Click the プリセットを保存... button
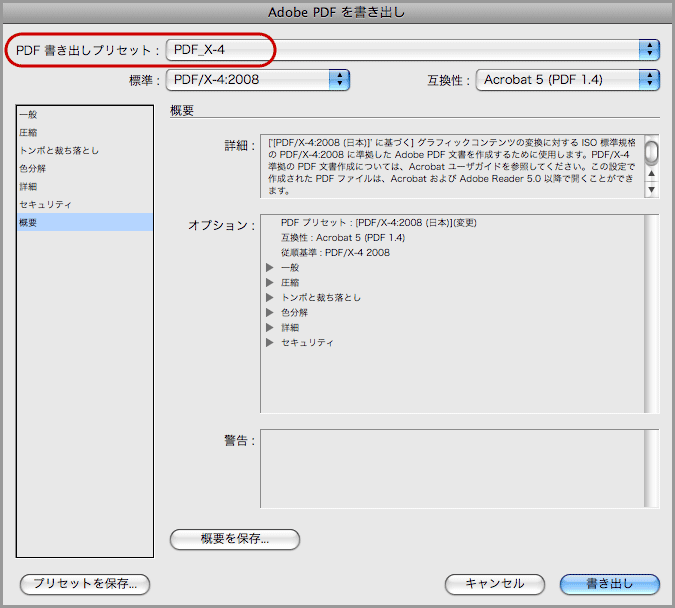Screen dimensions: 675x608 pos(85,584)
